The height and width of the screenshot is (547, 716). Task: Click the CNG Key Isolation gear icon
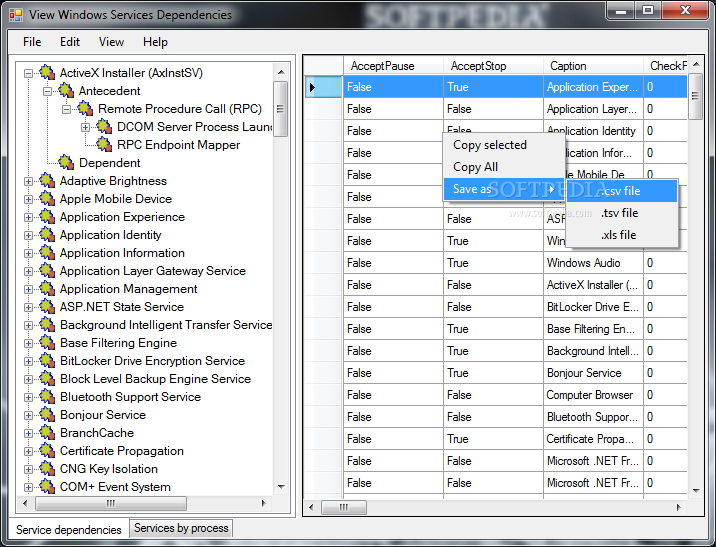(47, 469)
